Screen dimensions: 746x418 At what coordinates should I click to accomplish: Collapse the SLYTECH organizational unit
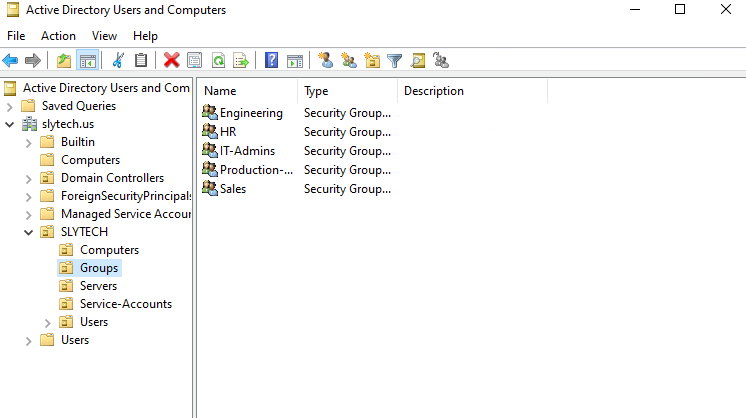(29, 233)
